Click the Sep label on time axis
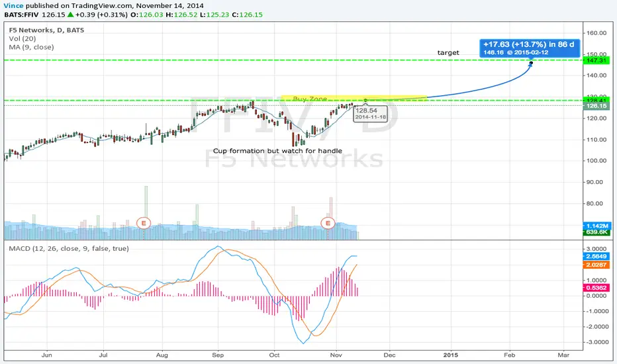This screenshot has height=364, width=617. coord(218,355)
